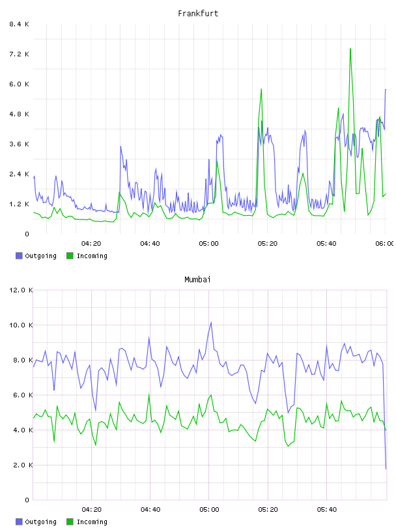Image resolution: width=396 pixels, height=532 pixels.
Task: Click the Mumbai chart title
Action: tap(197, 280)
